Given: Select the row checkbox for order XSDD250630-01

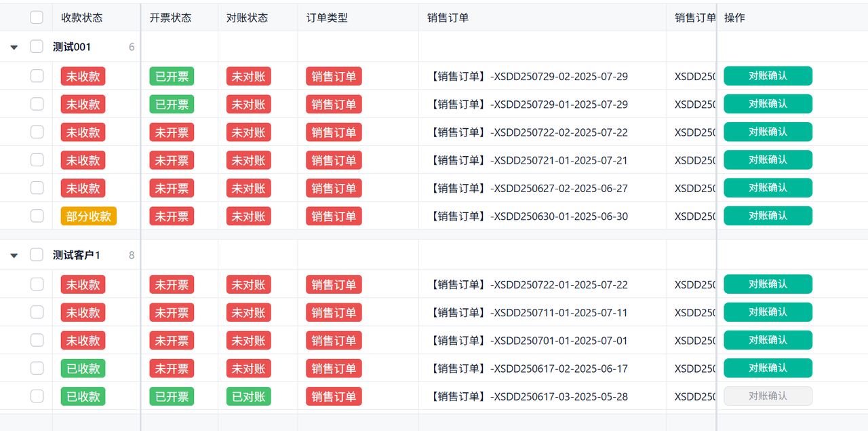Looking at the screenshot, I should [37, 216].
